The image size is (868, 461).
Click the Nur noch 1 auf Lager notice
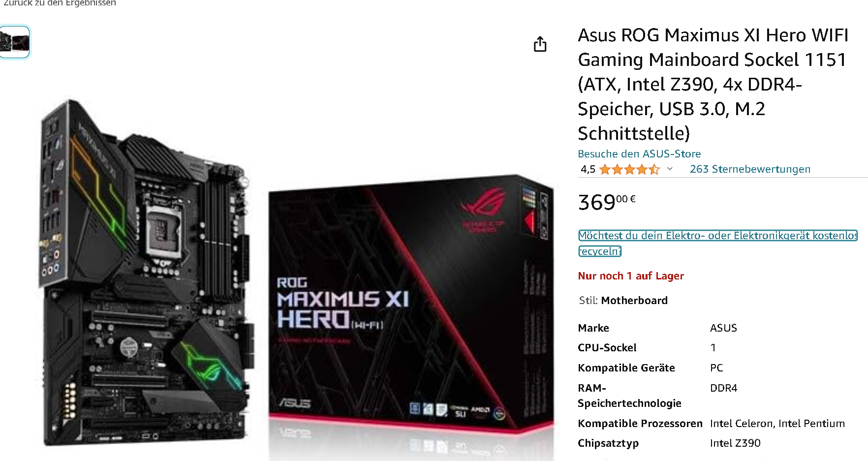click(631, 276)
